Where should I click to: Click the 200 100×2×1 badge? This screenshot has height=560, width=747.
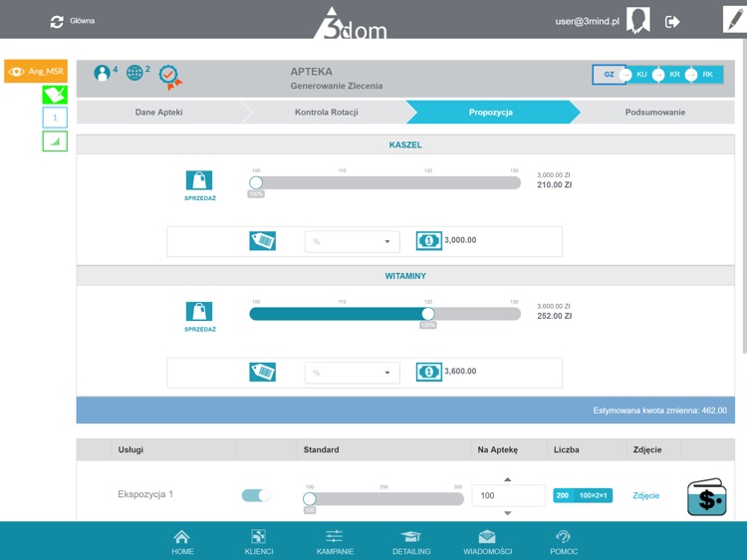583,495
